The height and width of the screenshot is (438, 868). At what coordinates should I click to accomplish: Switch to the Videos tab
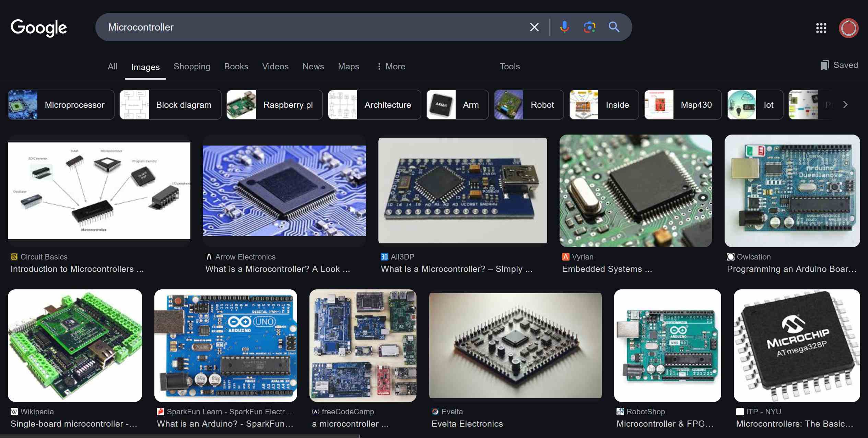[275, 67]
